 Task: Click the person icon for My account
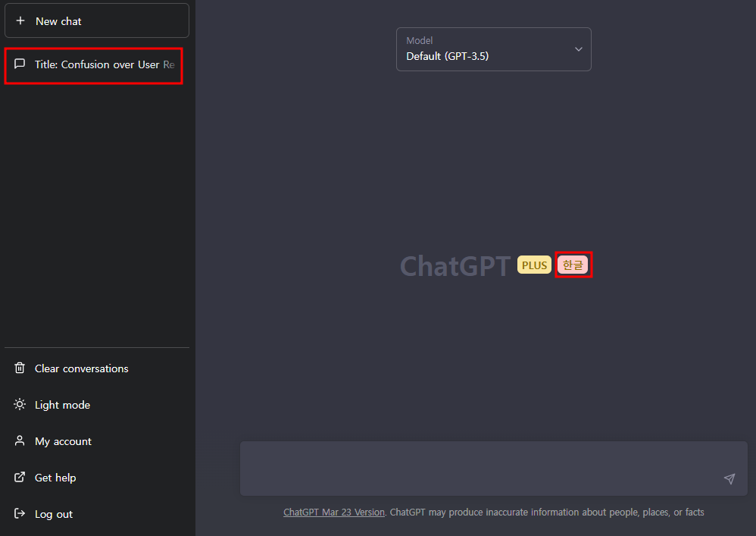tap(20, 441)
